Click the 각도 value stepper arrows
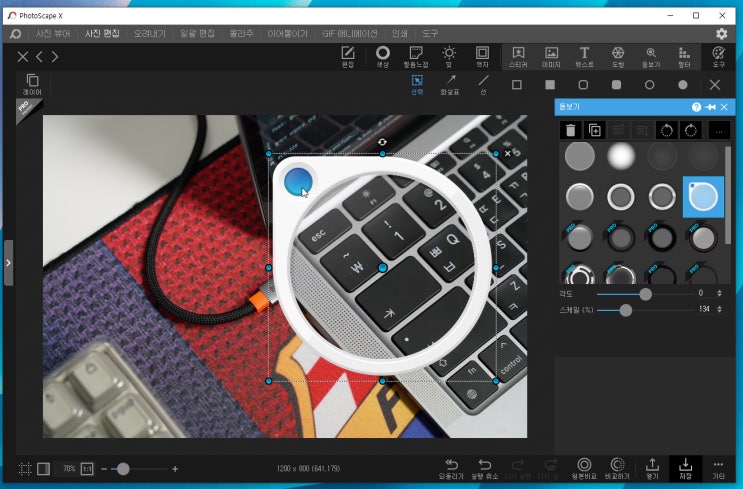The height and width of the screenshot is (489, 743). (x=719, y=293)
